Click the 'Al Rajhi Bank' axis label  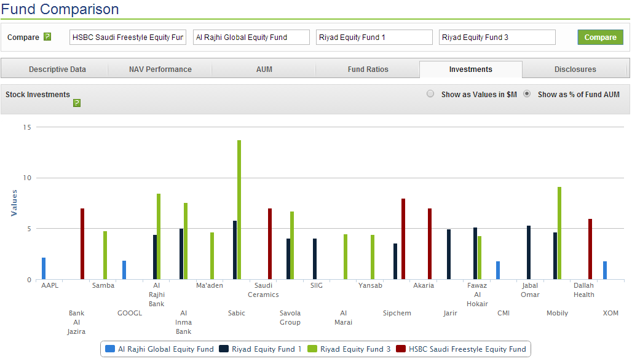coord(156,295)
